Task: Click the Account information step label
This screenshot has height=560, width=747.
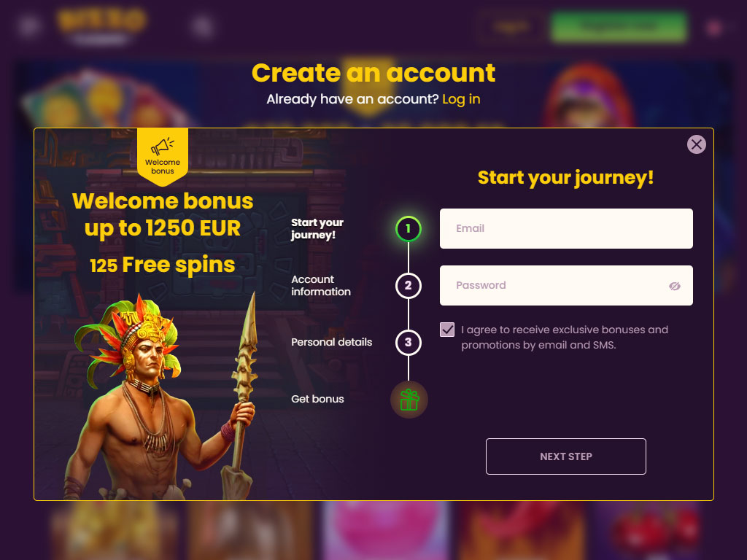Action: pos(321,285)
